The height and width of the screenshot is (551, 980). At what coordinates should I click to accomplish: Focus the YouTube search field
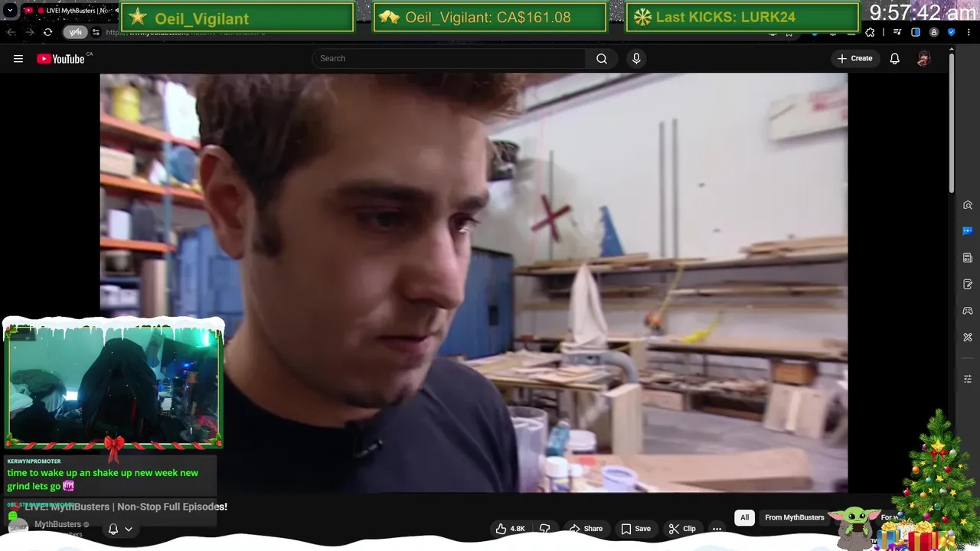coord(449,58)
